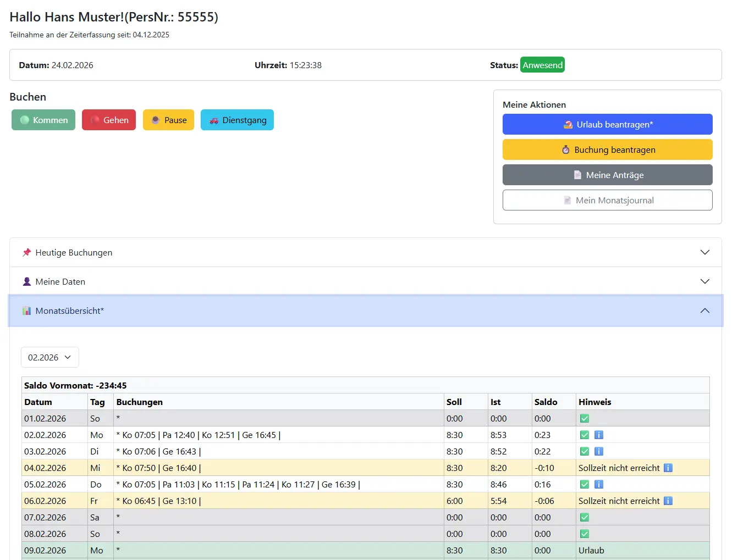
Task: Click green checkmark in 07.02.2026 row
Action: click(x=585, y=517)
